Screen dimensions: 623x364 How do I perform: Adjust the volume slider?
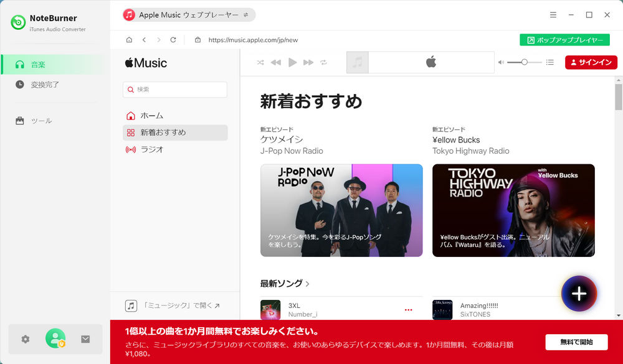coord(525,62)
